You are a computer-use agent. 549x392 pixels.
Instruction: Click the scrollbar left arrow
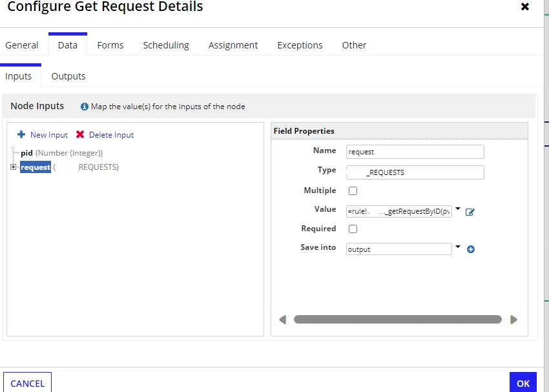(282, 320)
